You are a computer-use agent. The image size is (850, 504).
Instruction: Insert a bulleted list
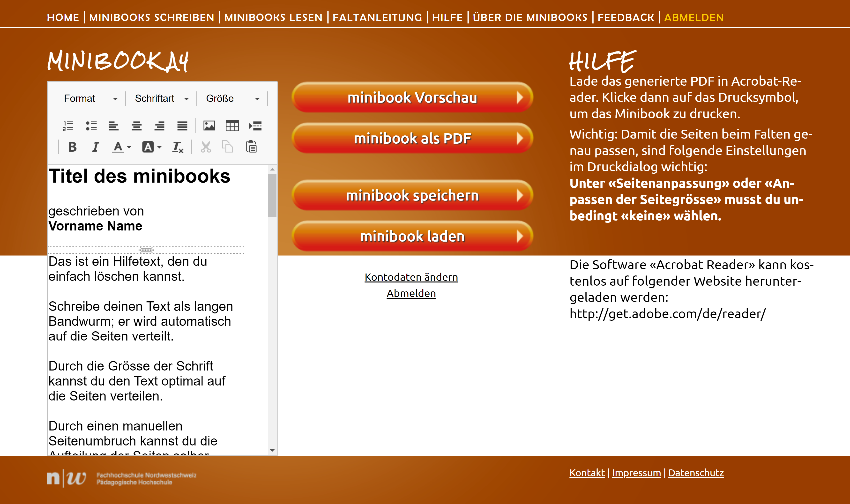(91, 126)
